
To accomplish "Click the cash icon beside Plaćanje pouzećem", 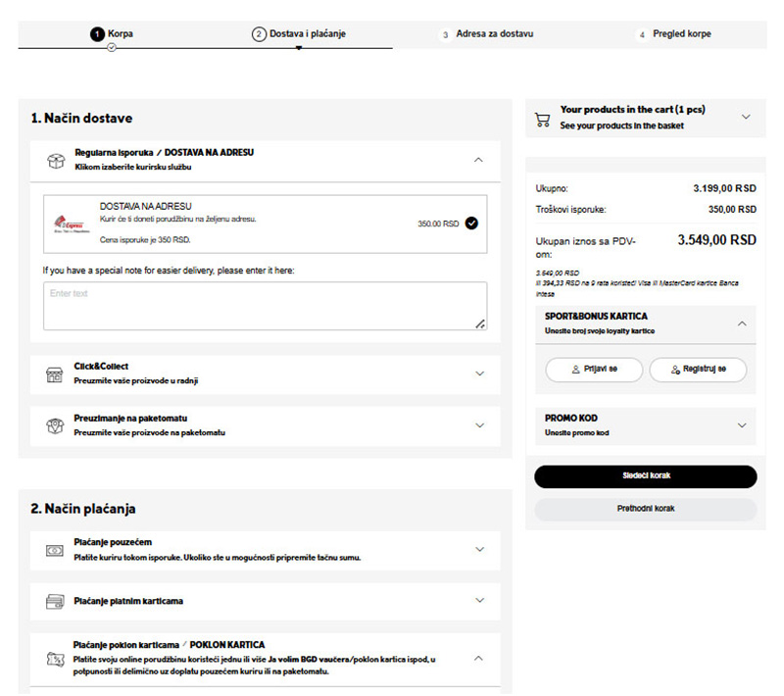I will (x=55, y=550).
